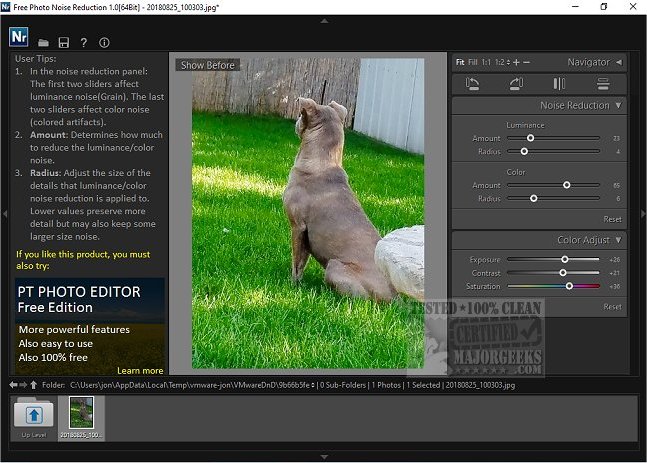Click the open folder icon in toolbar
Image resolution: width=647 pixels, height=463 pixels.
(43, 43)
